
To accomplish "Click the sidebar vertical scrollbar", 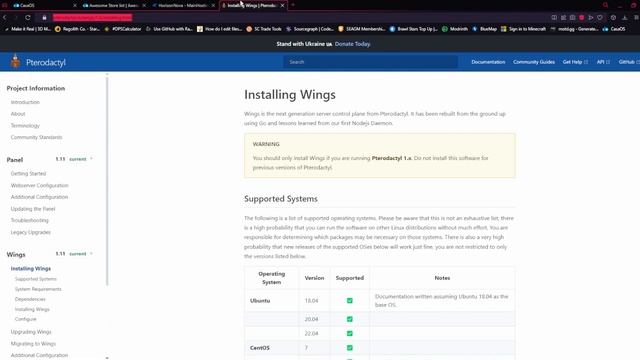I will pyautogui.click(x=107, y=180).
